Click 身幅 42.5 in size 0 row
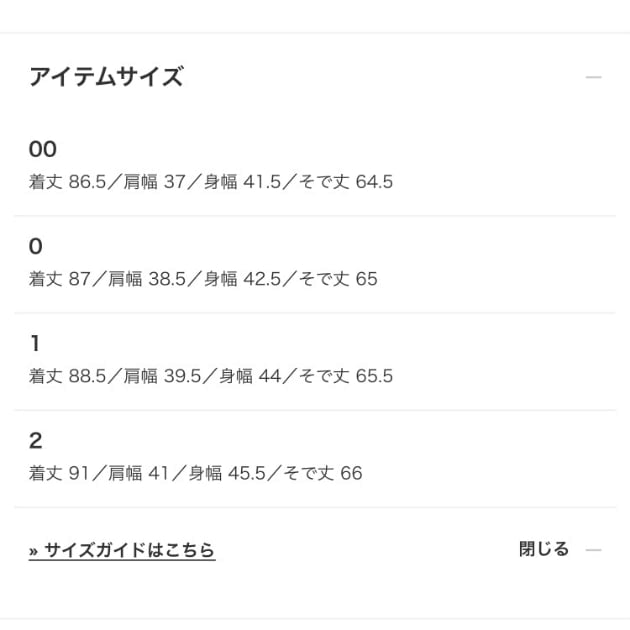 [x=242, y=279]
